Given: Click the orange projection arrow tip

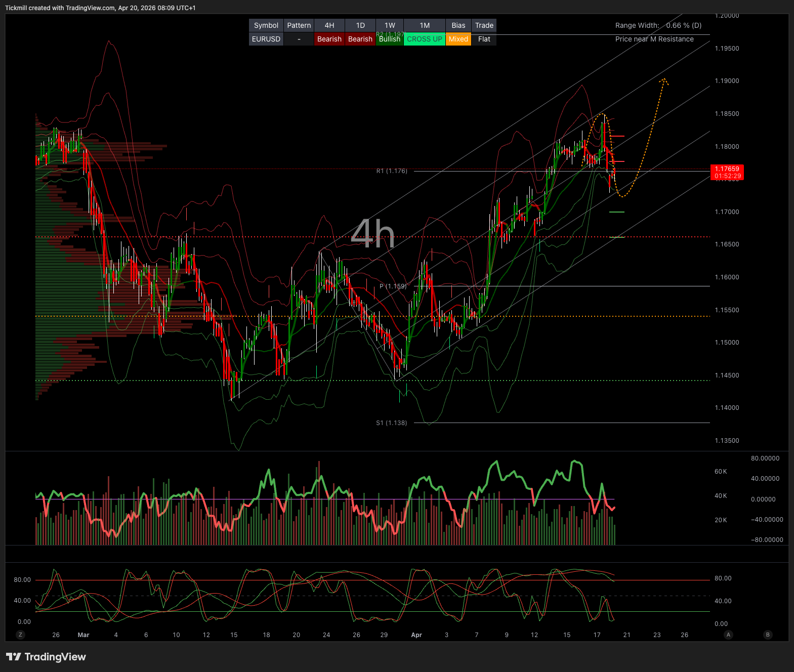Looking at the screenshot, I should click(663, 80).
